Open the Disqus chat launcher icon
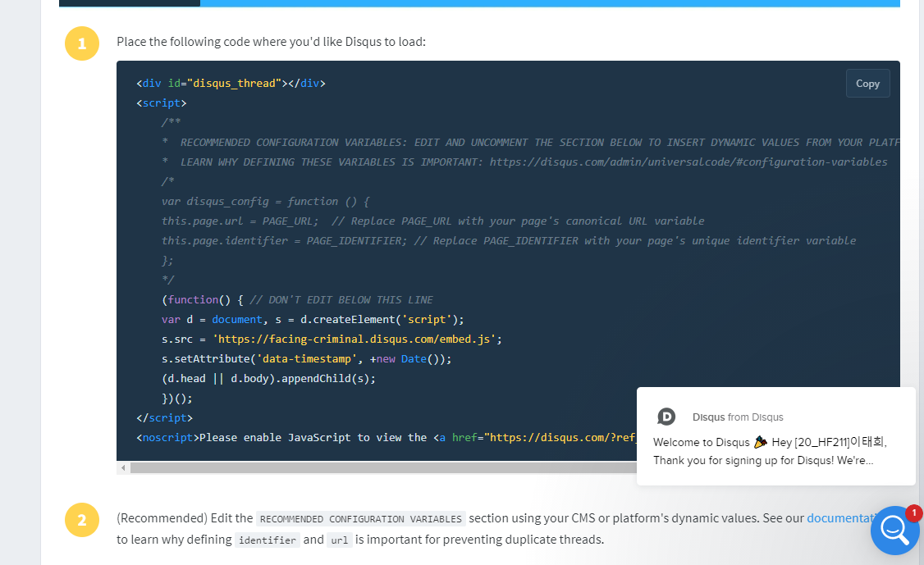 pos(894,530)
